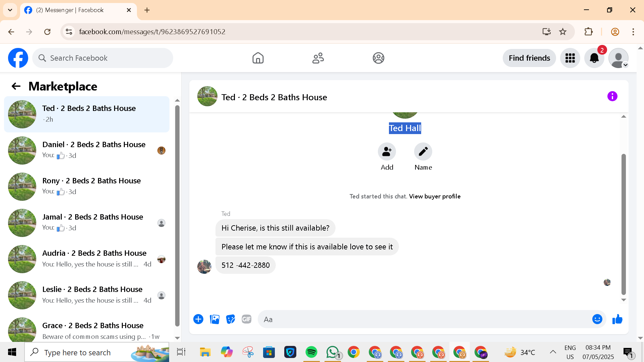Open Chrome three-dot menu
Image resolution: width=644 pixels, height=362 pixels.
coord(633,32)
